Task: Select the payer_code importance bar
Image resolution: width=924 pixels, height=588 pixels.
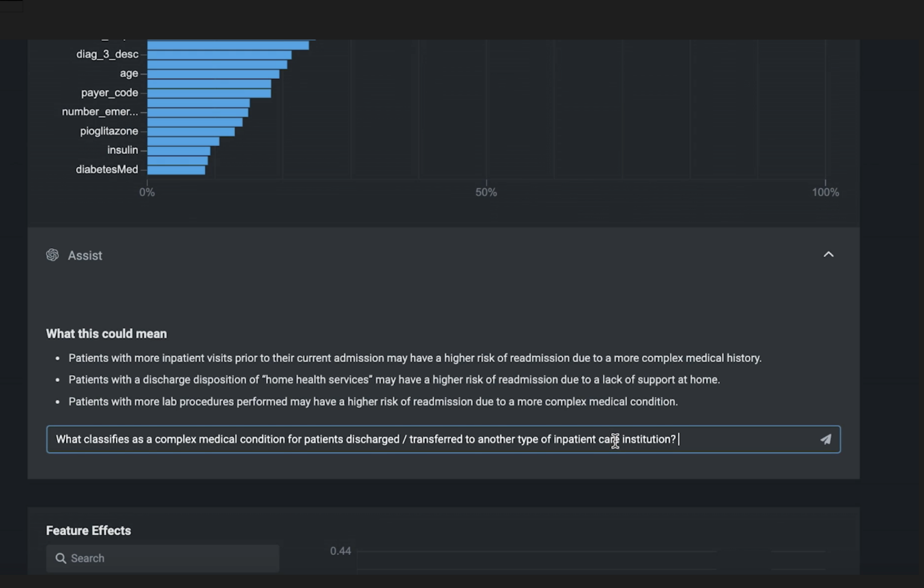Action: [x=208, y=93]
